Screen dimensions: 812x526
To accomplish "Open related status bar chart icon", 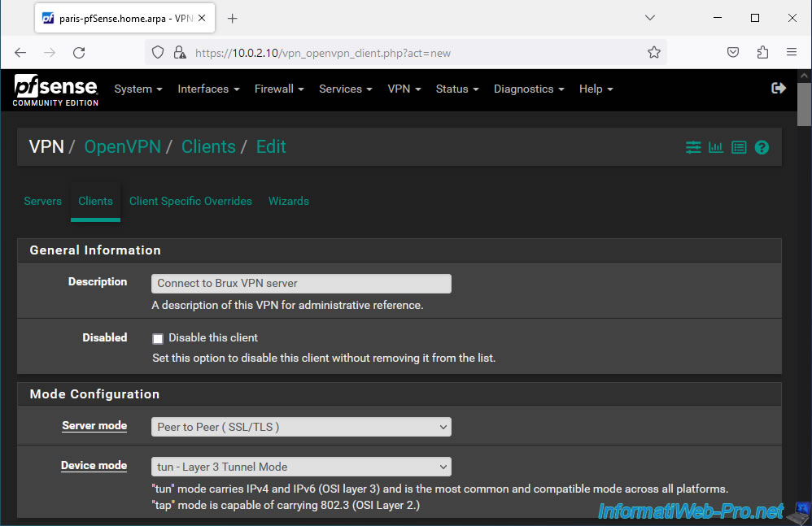I will tap(716, 147).
